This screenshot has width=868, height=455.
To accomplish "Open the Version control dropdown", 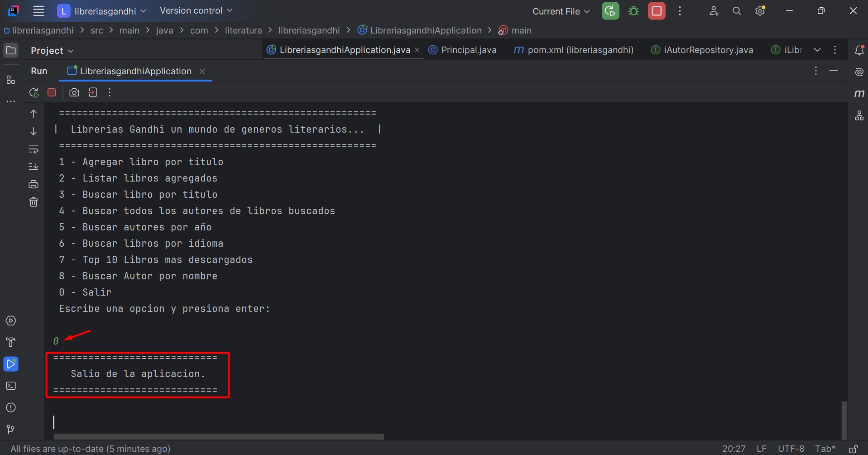I will click(x=196, y=10).
